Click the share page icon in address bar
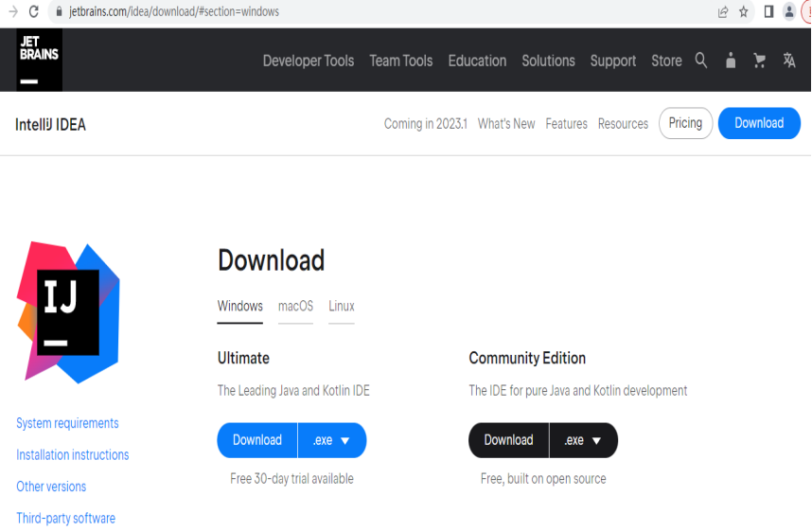 (x=723, y=12)
